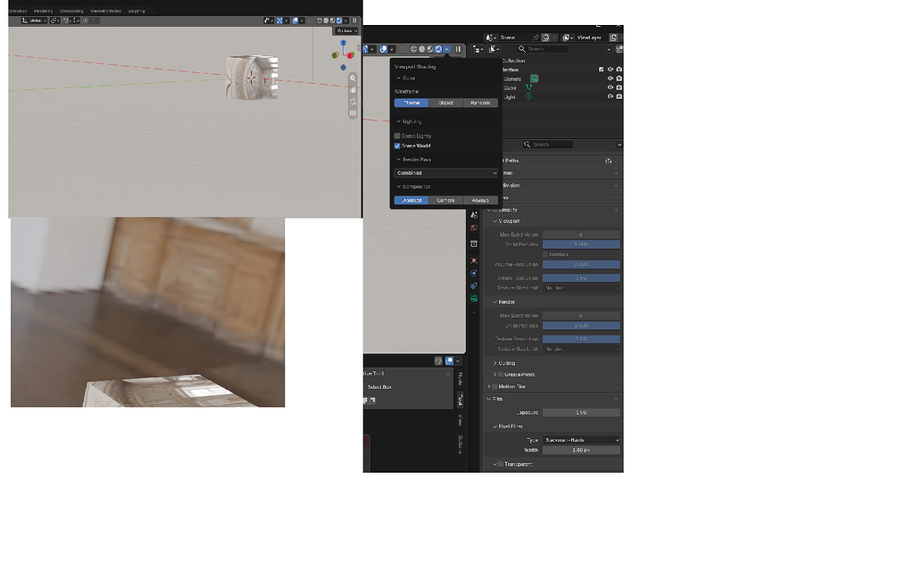Viewport: 914px width, 588px height.
Task: Click the blue Z axis on navigation gizmo
Action: click(x=344, y=43)
